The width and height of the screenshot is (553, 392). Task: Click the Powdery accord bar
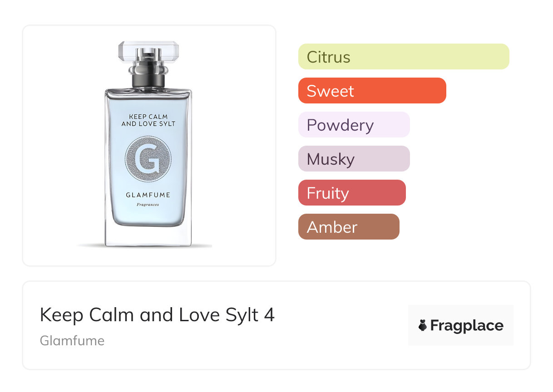(354, 125)
